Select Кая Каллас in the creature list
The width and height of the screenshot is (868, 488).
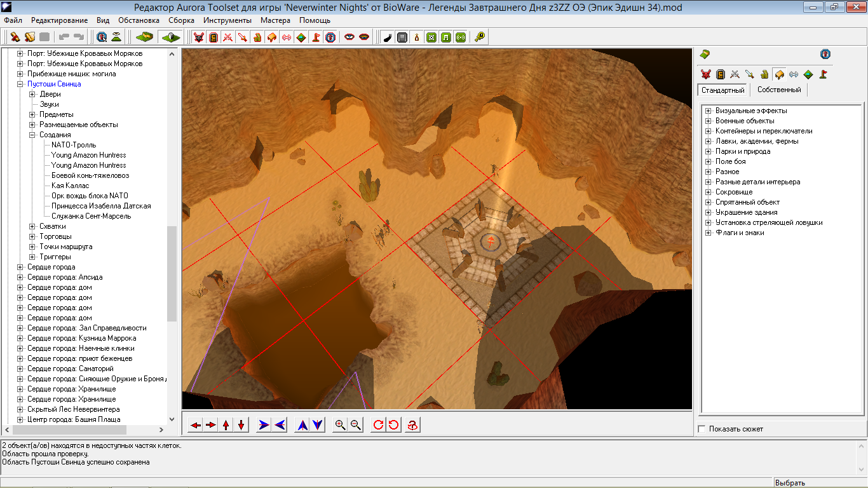70,186
